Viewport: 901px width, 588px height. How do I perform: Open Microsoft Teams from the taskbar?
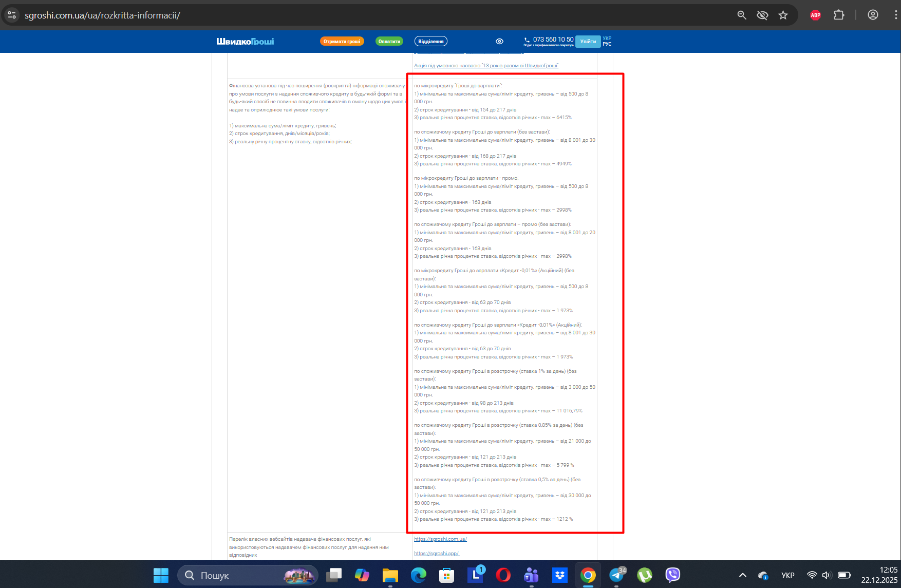[532, 575]
